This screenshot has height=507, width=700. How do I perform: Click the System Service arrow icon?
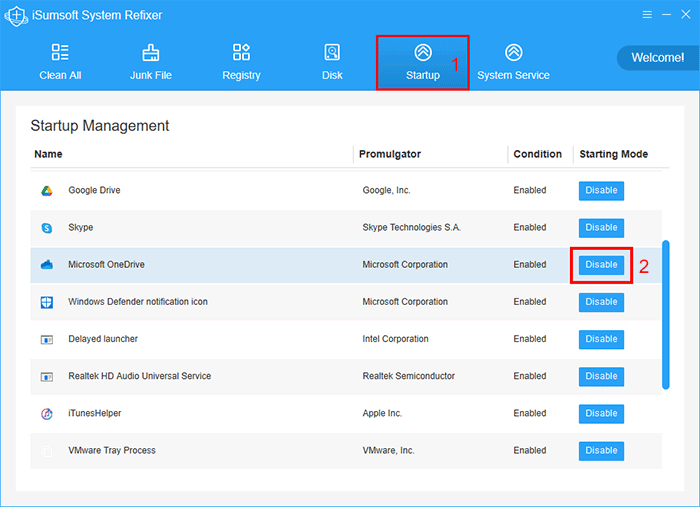click(513, 52)
